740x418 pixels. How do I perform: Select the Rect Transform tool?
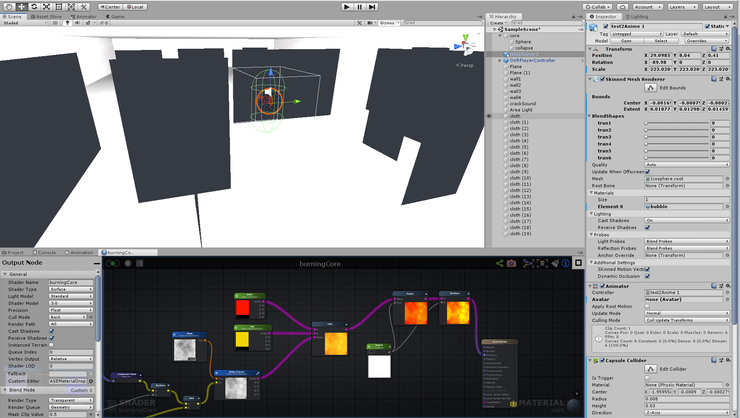pos(59,7)
